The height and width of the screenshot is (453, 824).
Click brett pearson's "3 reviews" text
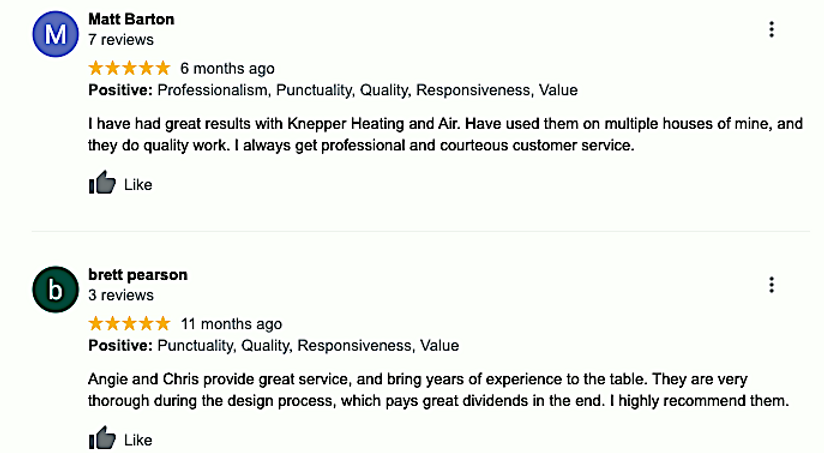(x=121, y=295)
